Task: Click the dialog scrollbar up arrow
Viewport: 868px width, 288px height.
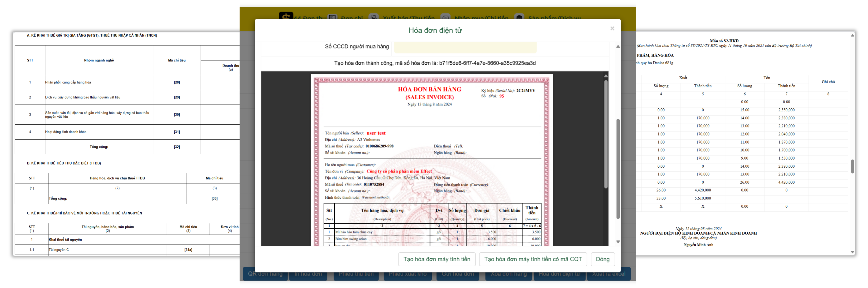Action: (x=618, y=47)
